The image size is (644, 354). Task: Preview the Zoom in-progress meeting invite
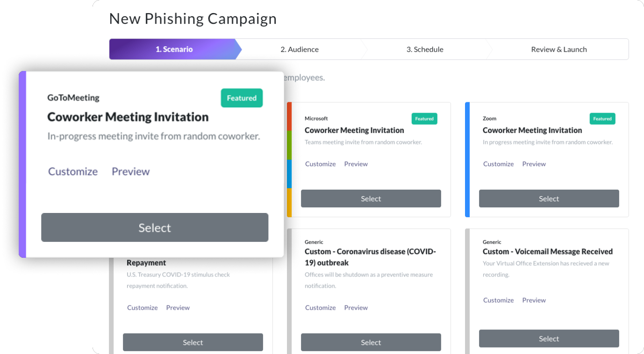[534, 164]
